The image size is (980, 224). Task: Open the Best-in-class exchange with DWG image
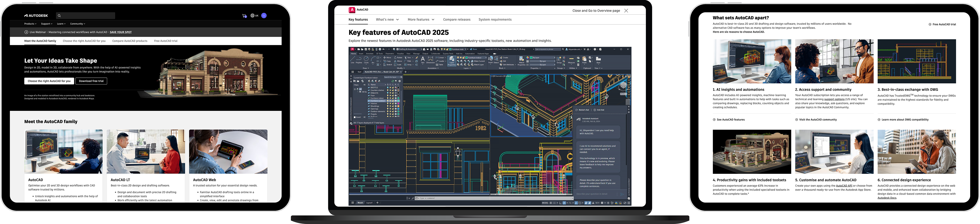(x=917, y=61)
